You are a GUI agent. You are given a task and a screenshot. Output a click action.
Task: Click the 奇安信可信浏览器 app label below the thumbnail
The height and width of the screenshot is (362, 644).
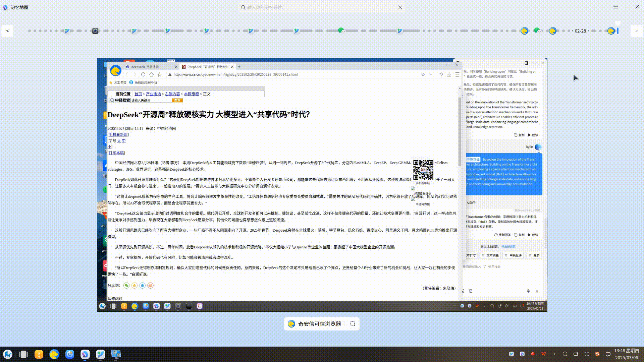319,324
